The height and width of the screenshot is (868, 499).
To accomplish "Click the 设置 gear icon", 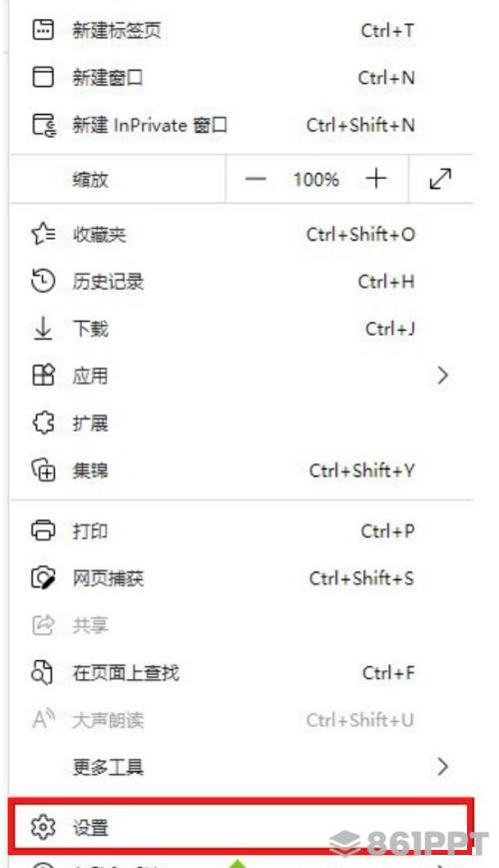I will (x=43, y=828).
